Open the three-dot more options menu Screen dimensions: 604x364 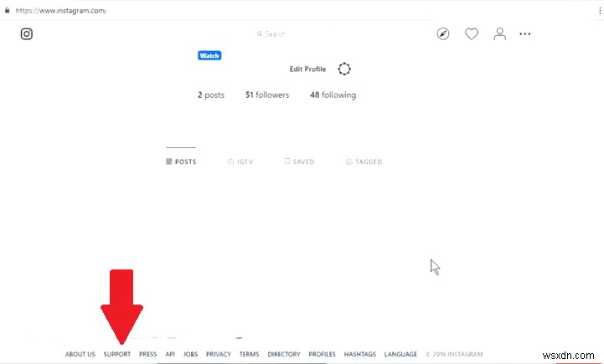(525, 33)
